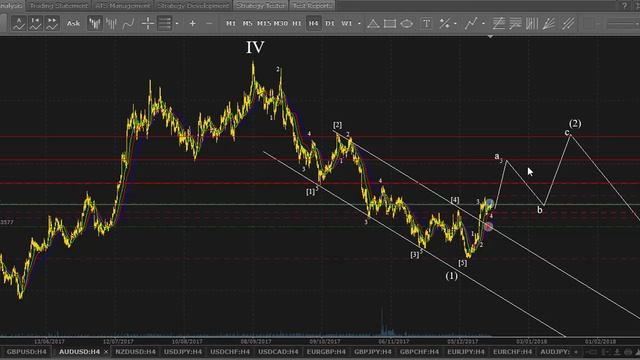Select the M1 timeframe
Image resolution: width=640 pixels, height=360 pixels.
[x=231, y=23]
